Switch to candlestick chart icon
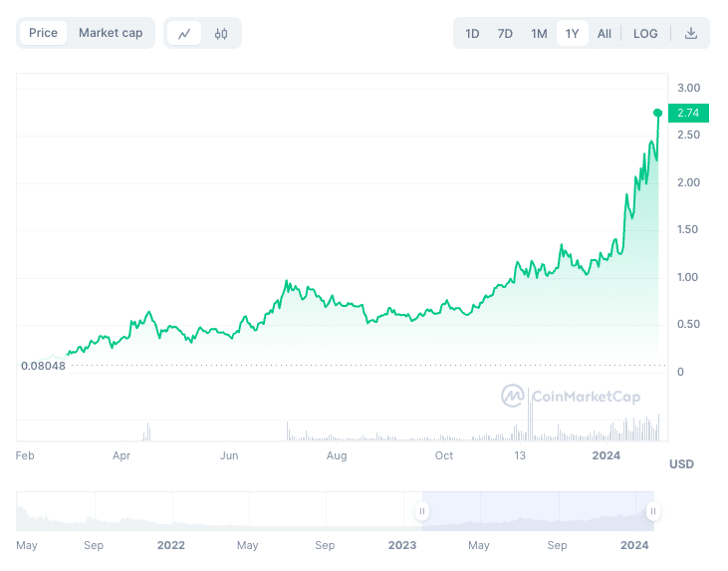 point(221,33)
